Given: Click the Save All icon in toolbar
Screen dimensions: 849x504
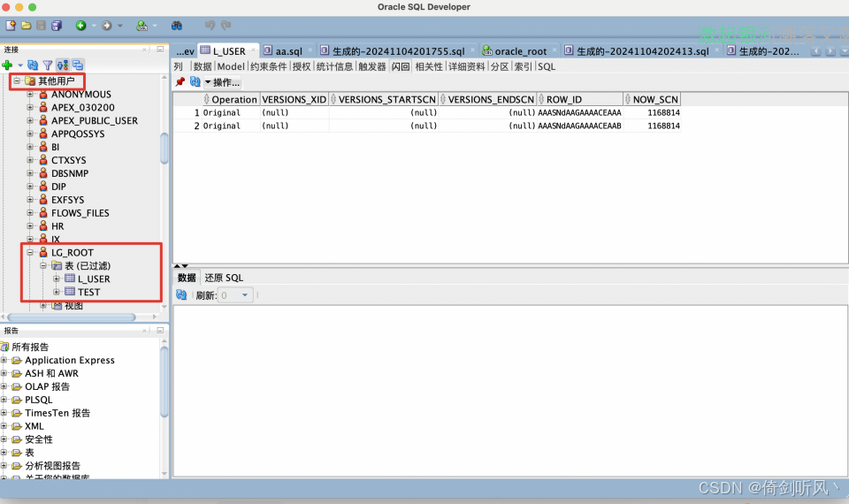Looking at the screenshot, I should point(57,26).
